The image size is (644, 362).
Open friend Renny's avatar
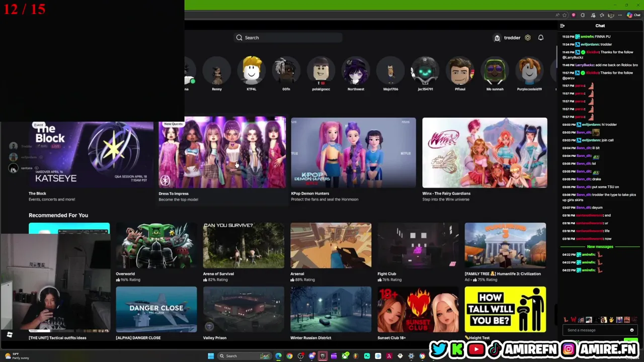[x=217, y=71]
